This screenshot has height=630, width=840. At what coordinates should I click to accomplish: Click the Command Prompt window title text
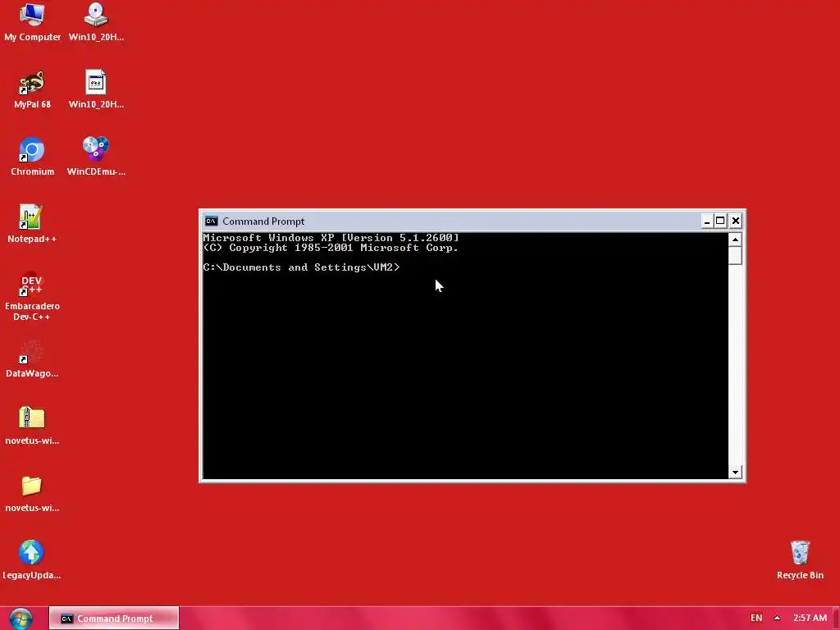tap(263, 221)
